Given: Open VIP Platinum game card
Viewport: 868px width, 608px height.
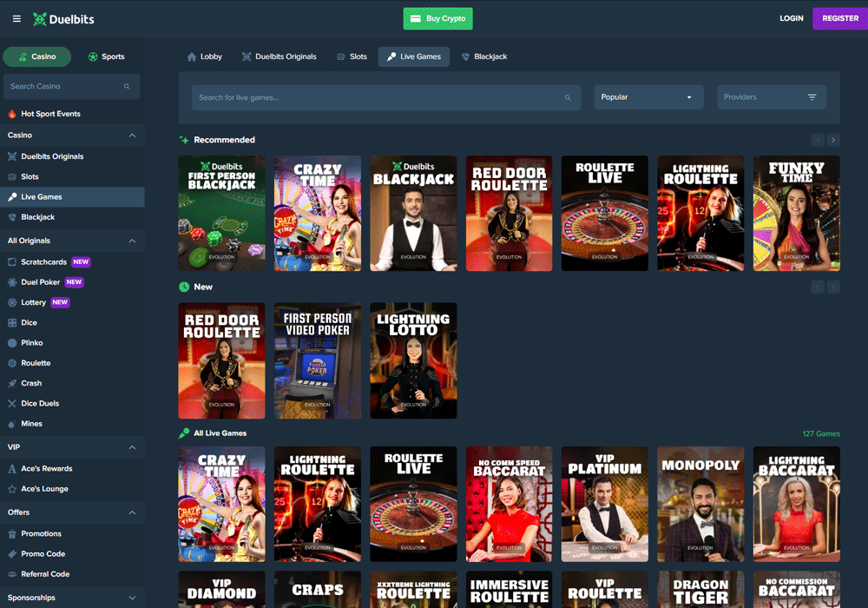Looking at the screenshot, I should (604, 505).
